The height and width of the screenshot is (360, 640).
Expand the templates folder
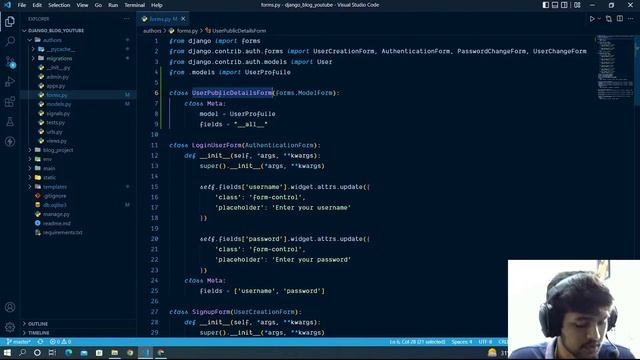[x=55, y=187]
